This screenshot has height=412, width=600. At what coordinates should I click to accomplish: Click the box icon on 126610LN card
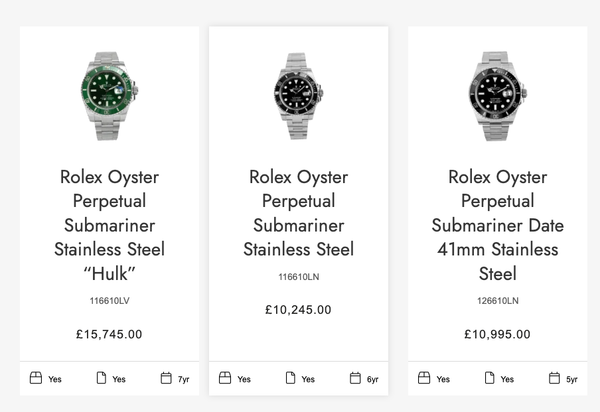pos(424,378)
